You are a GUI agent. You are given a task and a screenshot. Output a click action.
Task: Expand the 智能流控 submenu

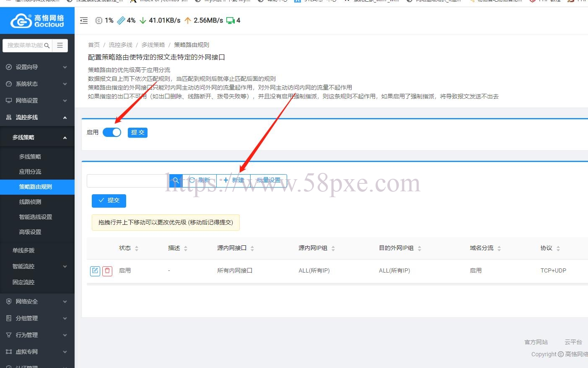37,266
